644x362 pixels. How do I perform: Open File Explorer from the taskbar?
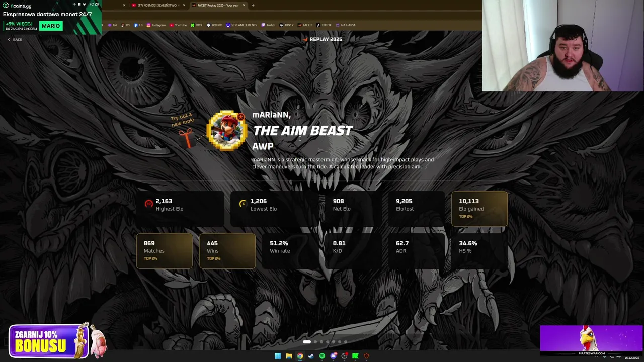coord(289,356)
